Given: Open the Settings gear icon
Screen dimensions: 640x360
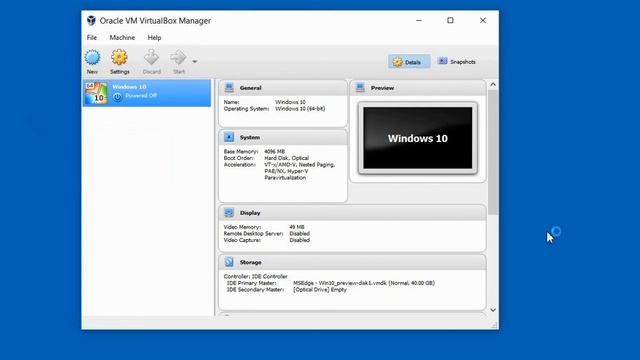Looking at the screenshot, I should pyautogui.click(x=119, y=58).
